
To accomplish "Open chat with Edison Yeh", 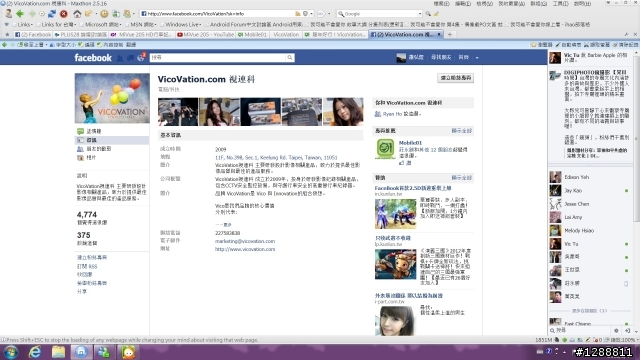I will (590, 177).
